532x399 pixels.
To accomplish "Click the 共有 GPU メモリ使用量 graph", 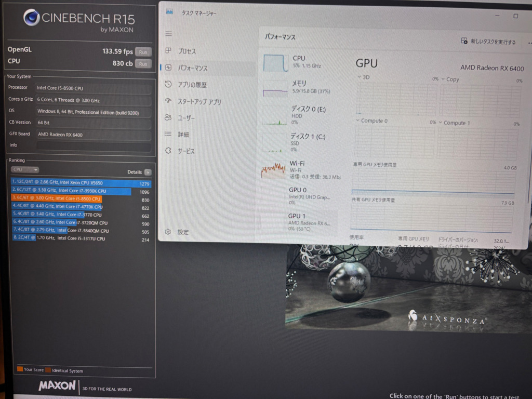I will click(x=431, y=218).
